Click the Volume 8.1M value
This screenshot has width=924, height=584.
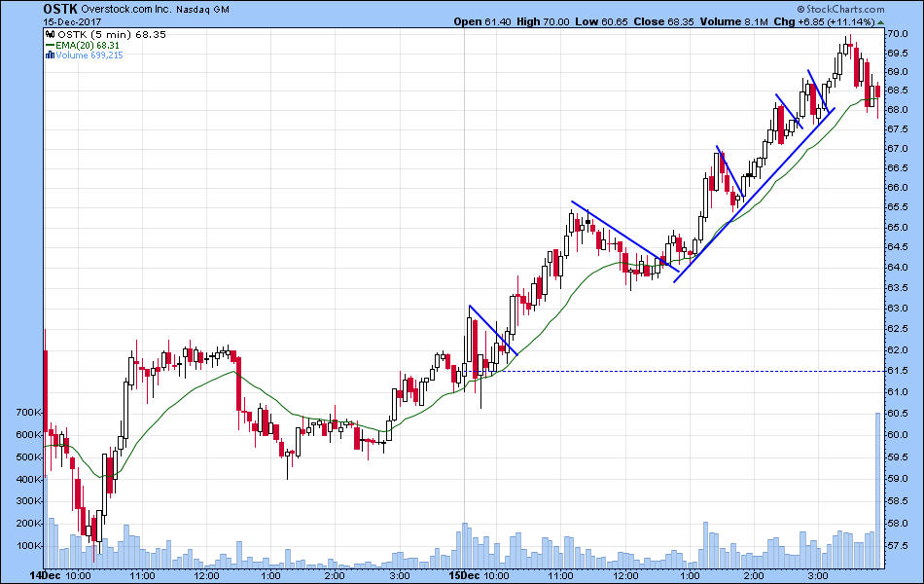[733, 21]
